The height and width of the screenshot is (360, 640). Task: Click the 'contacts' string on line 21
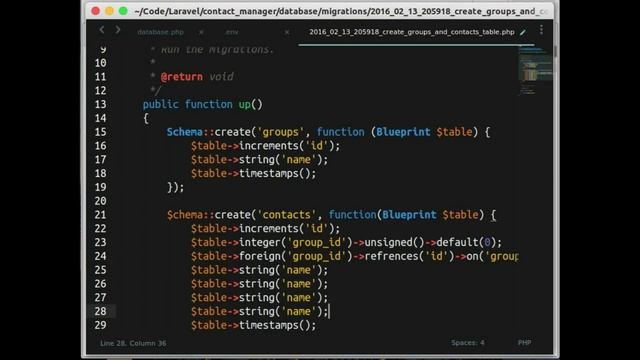point(287,215)
